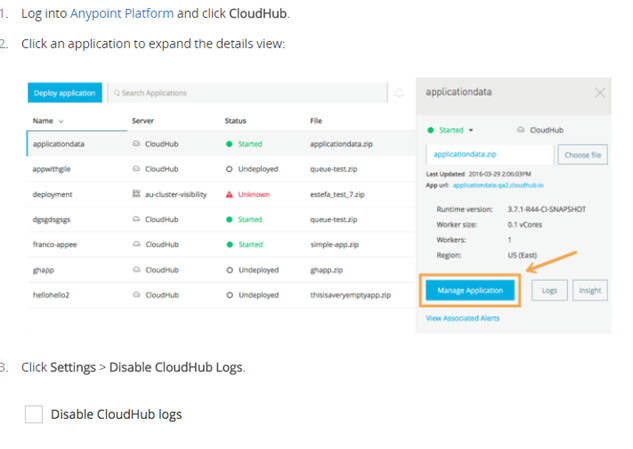
Task: Open the Started status dropdown in panel
Action: pyautogui.click(x=470, y=130)
